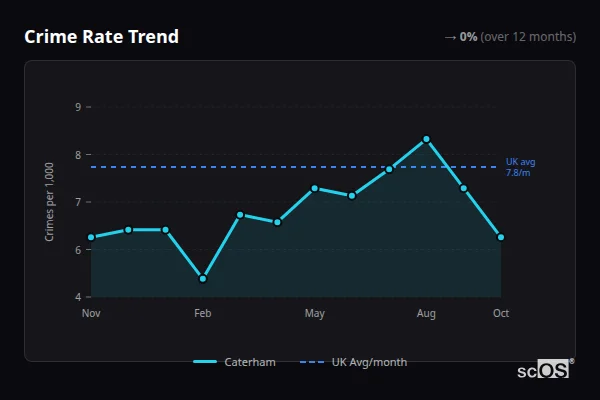Viewport: 600px width, 400px height.
Task: Click the y-axis label '6'
Action: (x=78, y=250)
